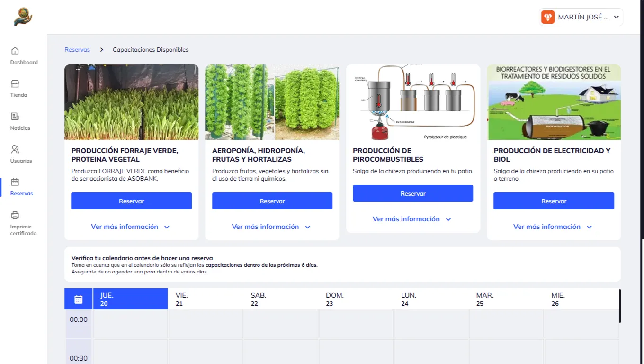Open the Noticias newspaper icon
This screenshot has height=364, width=644.
click(x=15, y=117)
